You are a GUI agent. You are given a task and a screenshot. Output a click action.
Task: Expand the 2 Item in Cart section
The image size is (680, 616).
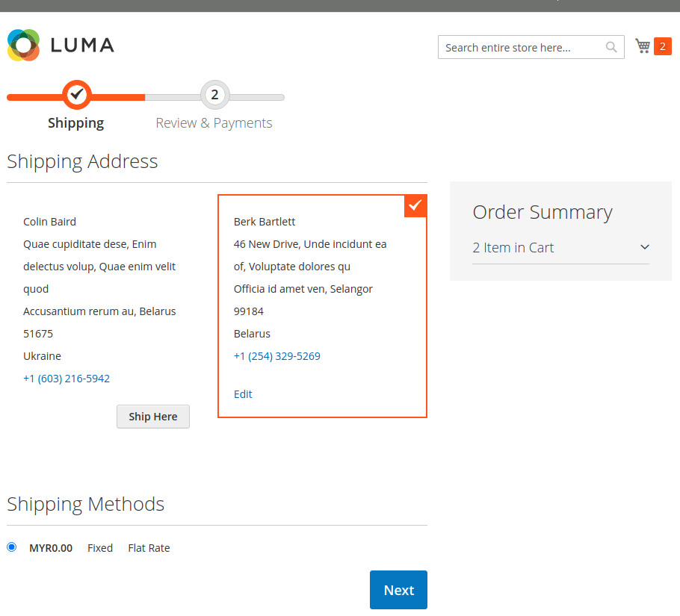[513, 248]
